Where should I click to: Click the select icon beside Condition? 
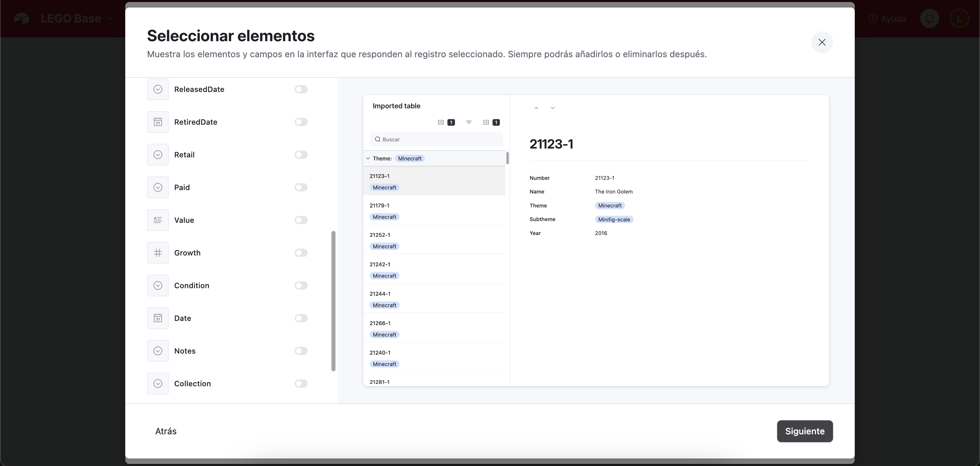coord(158,285)
